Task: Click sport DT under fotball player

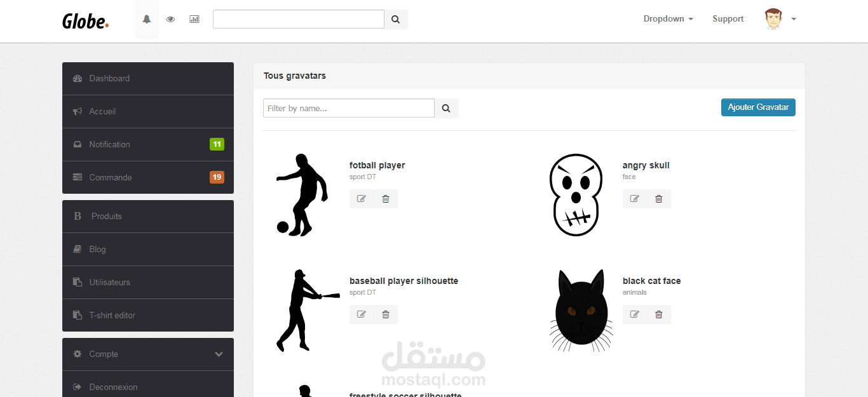Action: coord(363,177)
